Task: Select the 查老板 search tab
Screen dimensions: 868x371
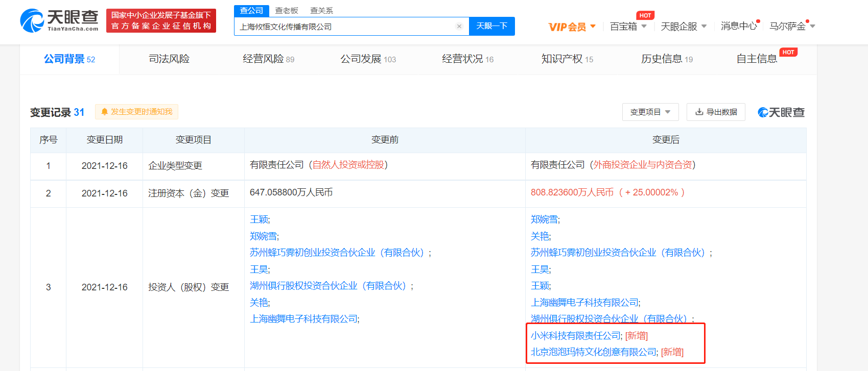Action: tap(287, 11)
